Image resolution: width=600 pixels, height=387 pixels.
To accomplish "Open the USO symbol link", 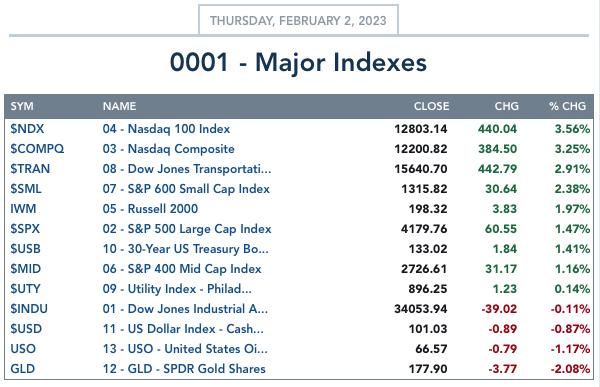I will (23, 349).
